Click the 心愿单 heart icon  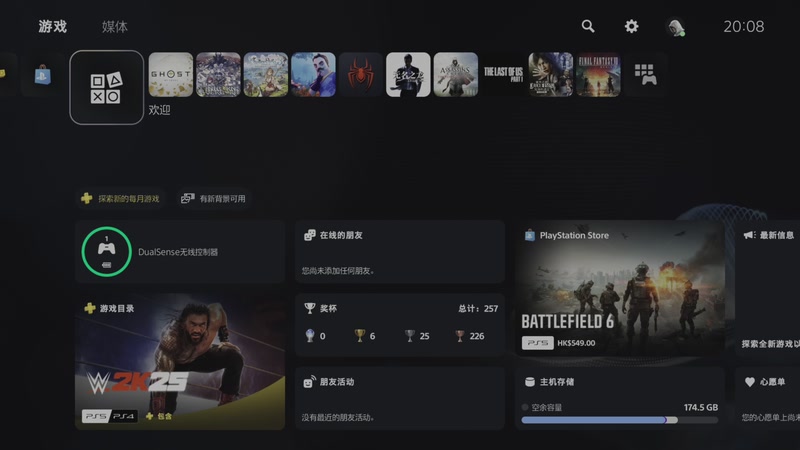tap(749, 382)
